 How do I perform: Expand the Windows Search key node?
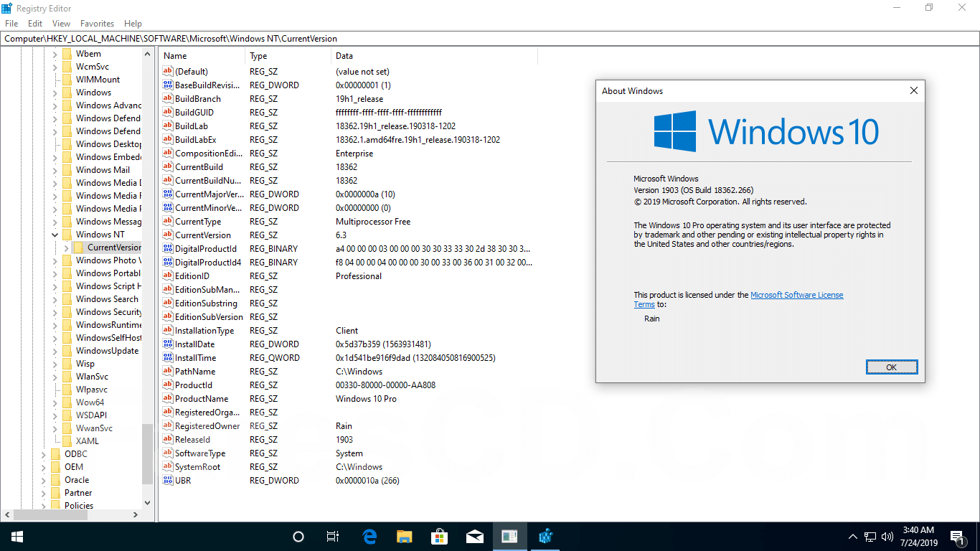pos(55,299)
